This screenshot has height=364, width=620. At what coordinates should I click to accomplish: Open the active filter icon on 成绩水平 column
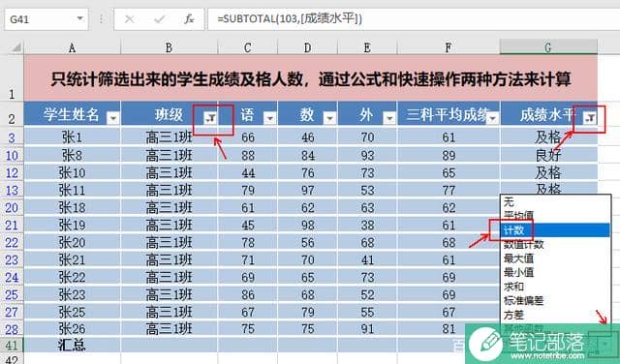pyautogui.click(x=589, y=117)
